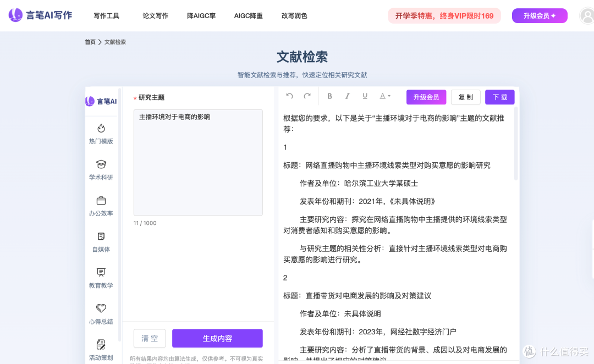The image size is (594, 364).
Task: Click the 下载 button
Action: tap(499, 97)
